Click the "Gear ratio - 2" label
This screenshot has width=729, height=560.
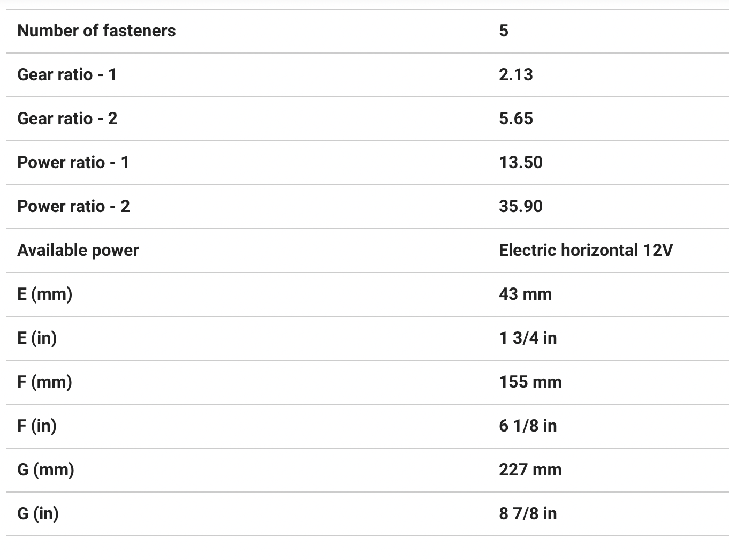click(67, 119)
